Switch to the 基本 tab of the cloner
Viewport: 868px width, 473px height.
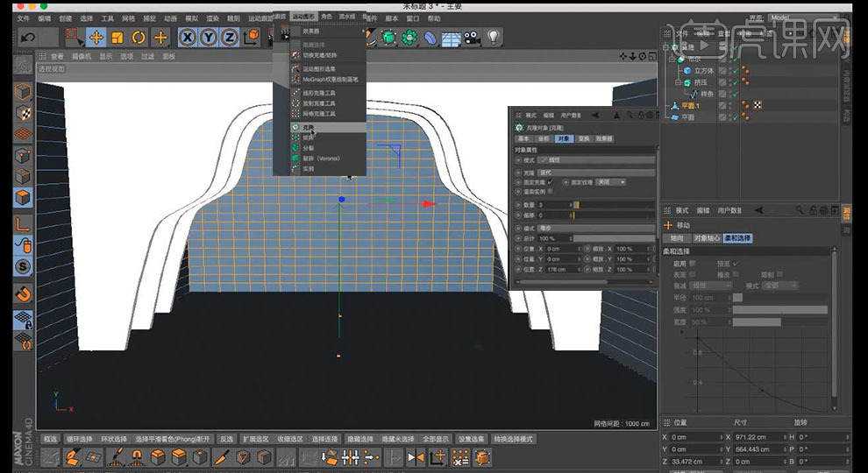tap(523, 139)
